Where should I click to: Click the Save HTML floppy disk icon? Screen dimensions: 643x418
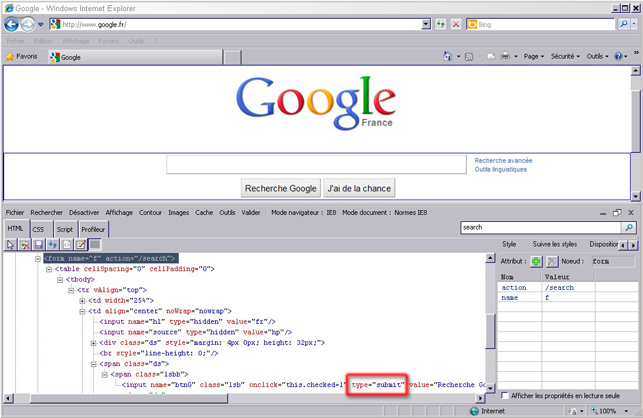pos(39,245)
